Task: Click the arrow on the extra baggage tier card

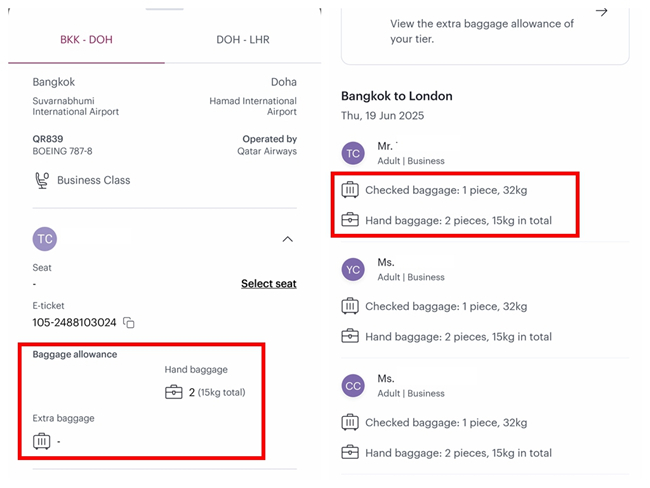Action: tap(601, 12)
